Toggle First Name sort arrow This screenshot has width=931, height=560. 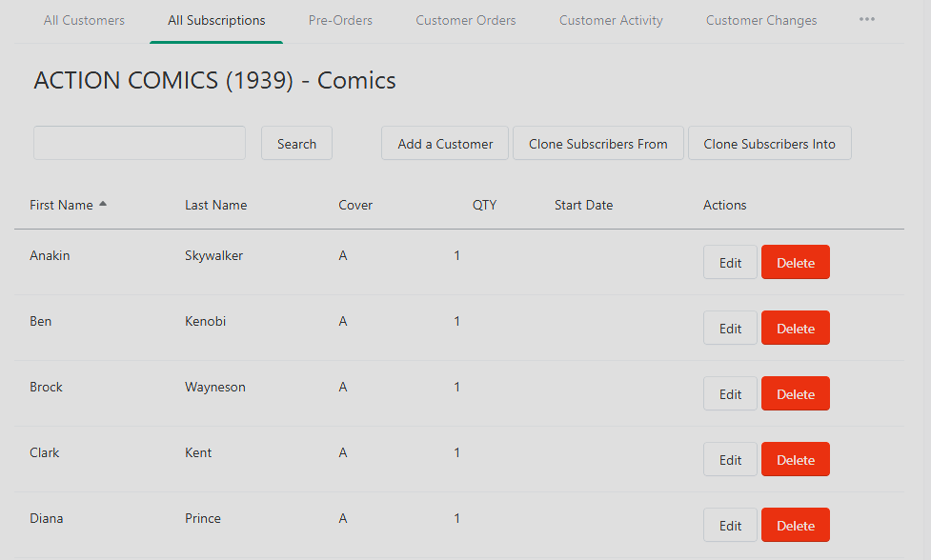point(103,204)
